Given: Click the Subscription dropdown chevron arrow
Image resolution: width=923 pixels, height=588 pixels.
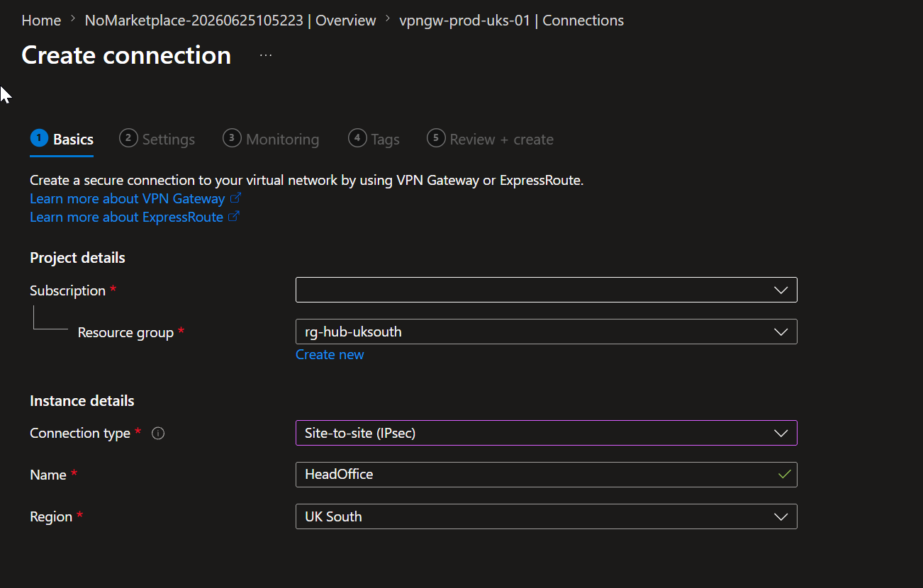Looking at the screenshot, I should click(781, 290).
